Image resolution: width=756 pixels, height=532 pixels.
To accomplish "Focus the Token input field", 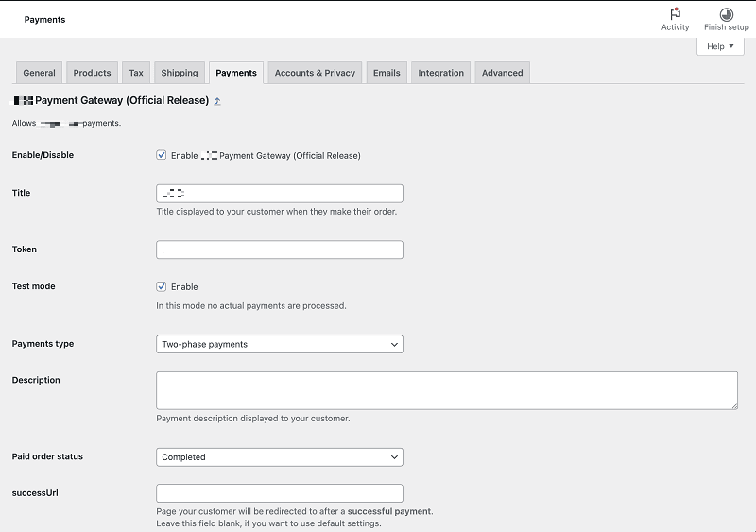I will [279, 249].
